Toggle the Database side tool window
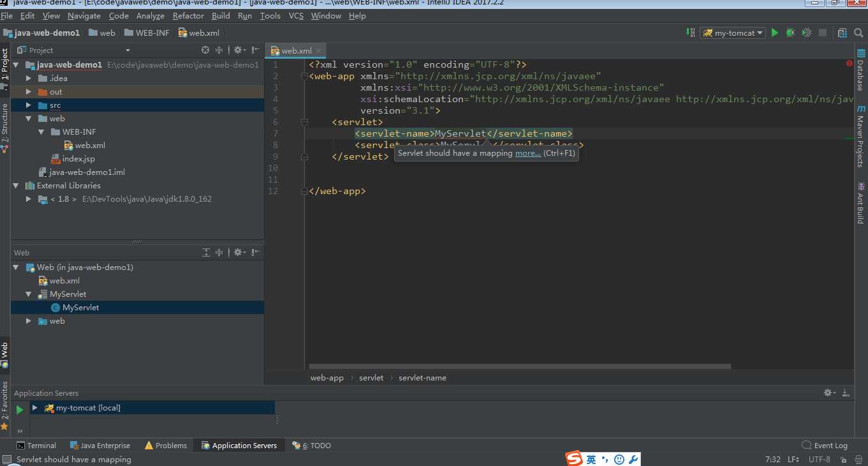 (860, 71)
